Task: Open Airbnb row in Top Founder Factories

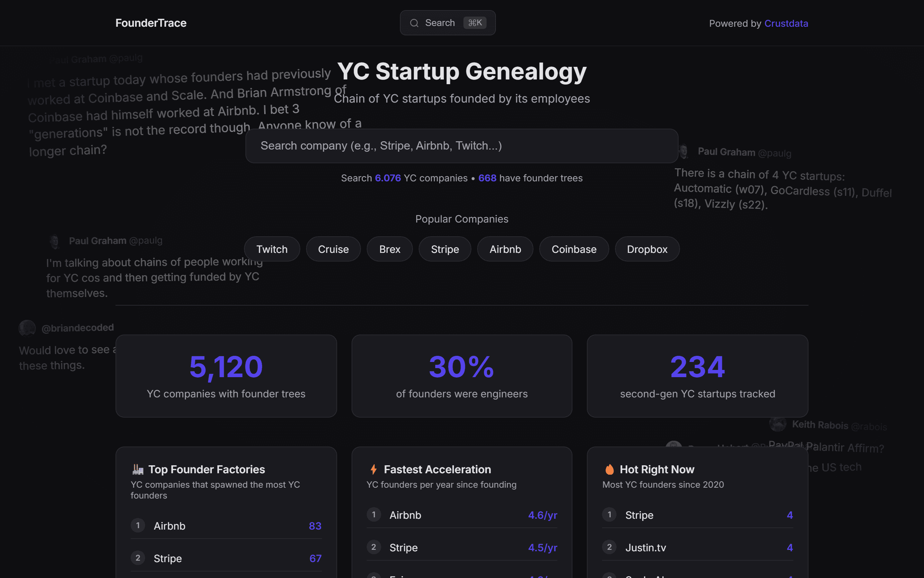Action: click(226, 526)
